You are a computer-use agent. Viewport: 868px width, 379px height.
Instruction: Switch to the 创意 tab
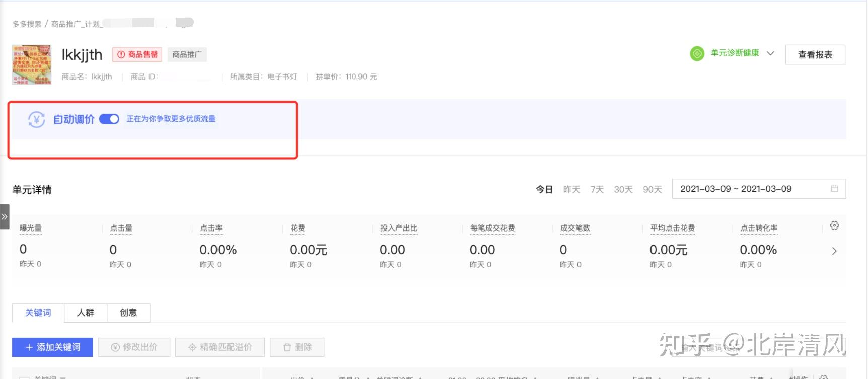click(128, 313)
